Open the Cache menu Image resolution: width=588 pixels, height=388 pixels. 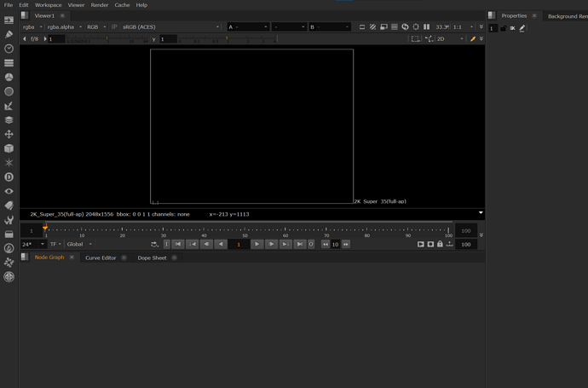point(122,5)
